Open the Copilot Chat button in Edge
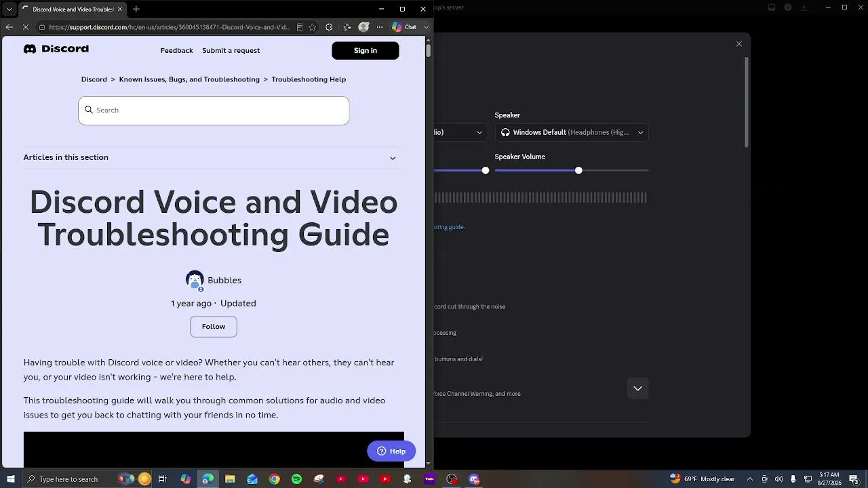Image resolution: width=868 pixels, height=488 pixels. tap(404, 27)
